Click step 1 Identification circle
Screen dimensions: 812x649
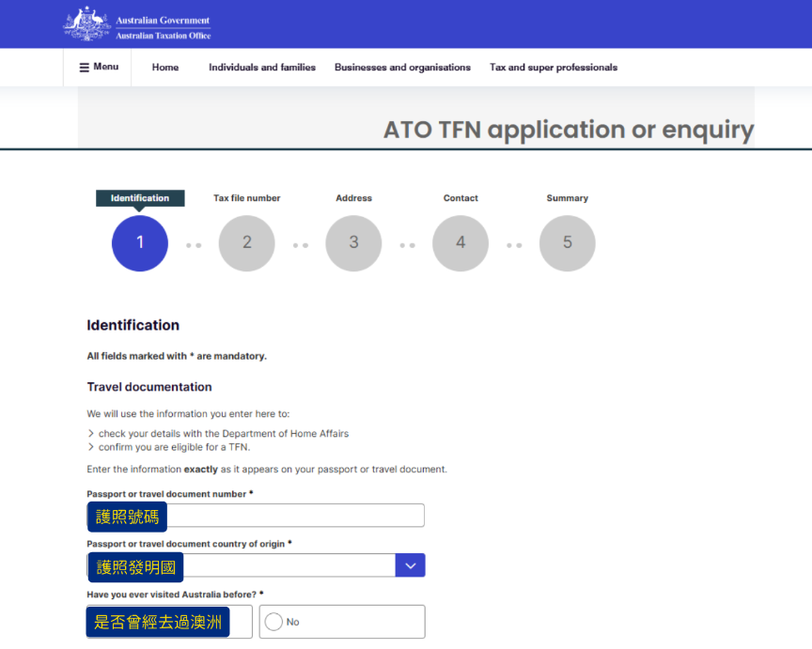[x=140, y=243]
